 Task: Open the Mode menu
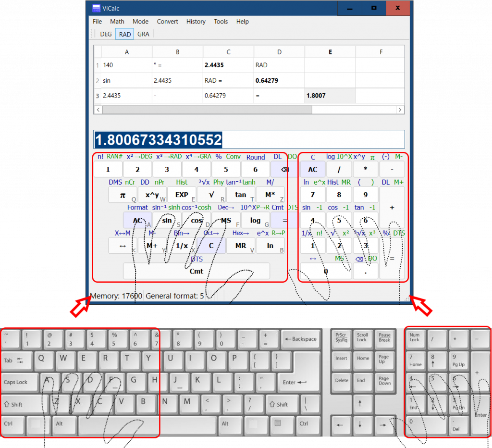point(140,22)
